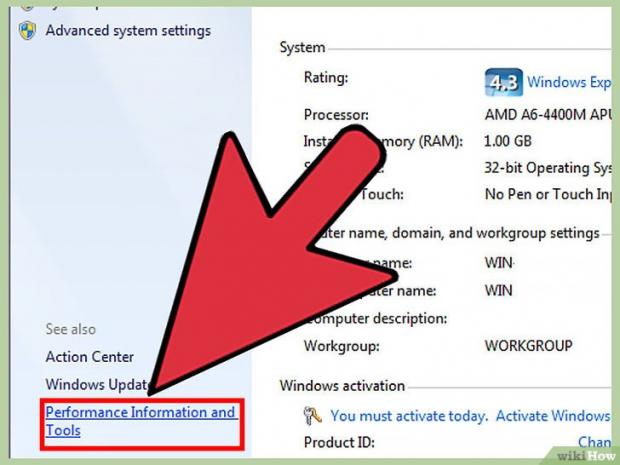The height and width of the screenshot is (465, 620).
Task: Click the AMD A6-4400M processor value
Action: (x=546, y=115)
